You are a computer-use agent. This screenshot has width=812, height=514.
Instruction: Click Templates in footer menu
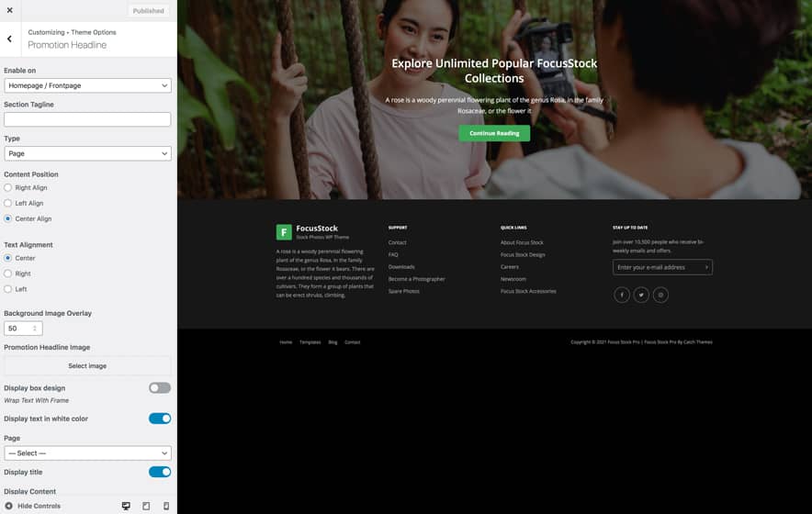310,342
